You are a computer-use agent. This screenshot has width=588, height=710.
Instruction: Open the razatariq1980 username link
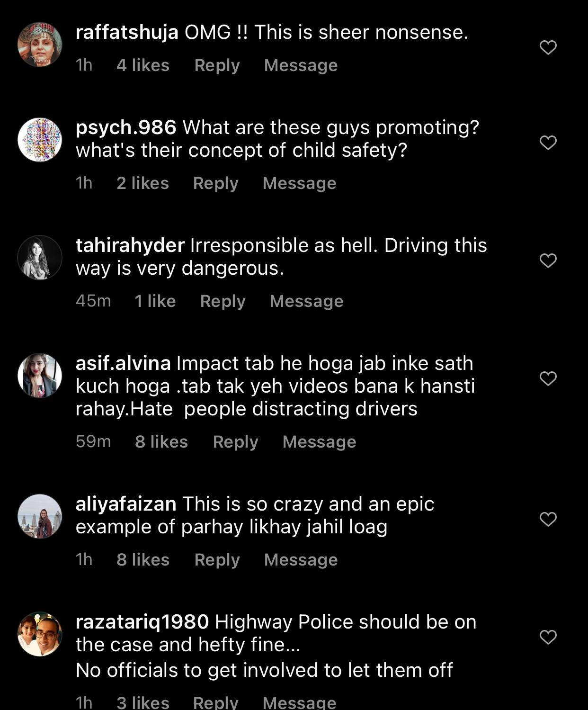click(x=142, y=622)
